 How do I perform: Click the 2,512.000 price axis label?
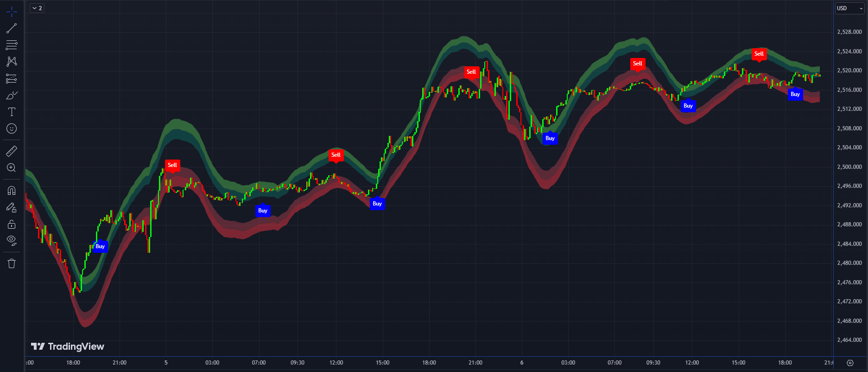pyautogui.click(x=849, y=109)
